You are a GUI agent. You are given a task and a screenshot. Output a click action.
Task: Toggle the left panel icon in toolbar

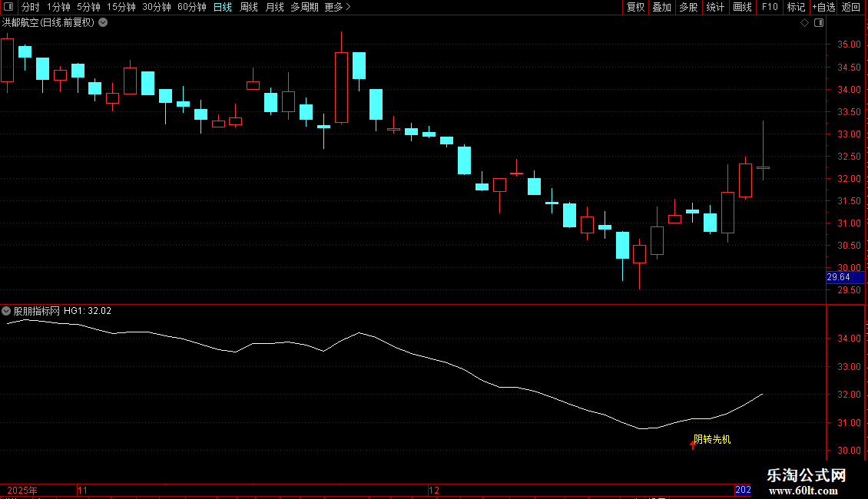click(x=8, y=7)
